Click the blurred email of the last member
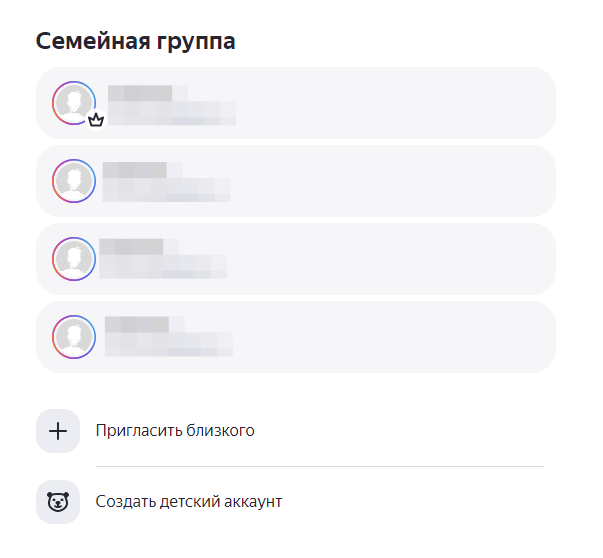Image resolution: width=603 pixels, height=558 pixels. click(169, 345)
